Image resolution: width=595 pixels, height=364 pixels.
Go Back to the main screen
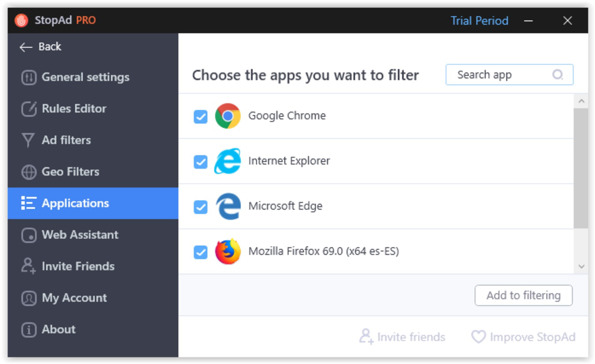pos(41,47)
